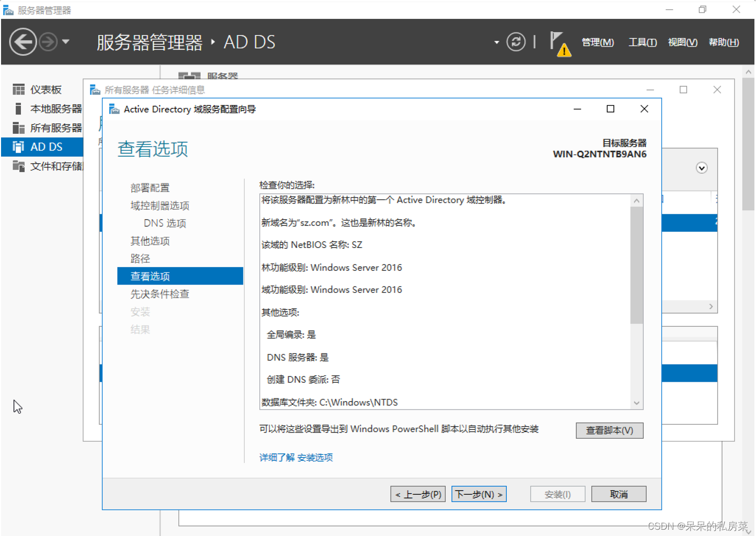Close the AD DS configuration wizard window
Viewport: 756px width, 536px height.
[644, 109]
